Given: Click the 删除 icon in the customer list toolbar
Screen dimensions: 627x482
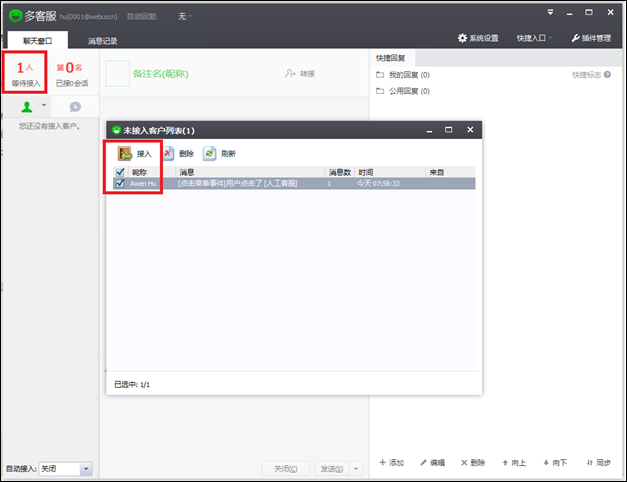Looking at the screenshot, I should tap(168, 154).
